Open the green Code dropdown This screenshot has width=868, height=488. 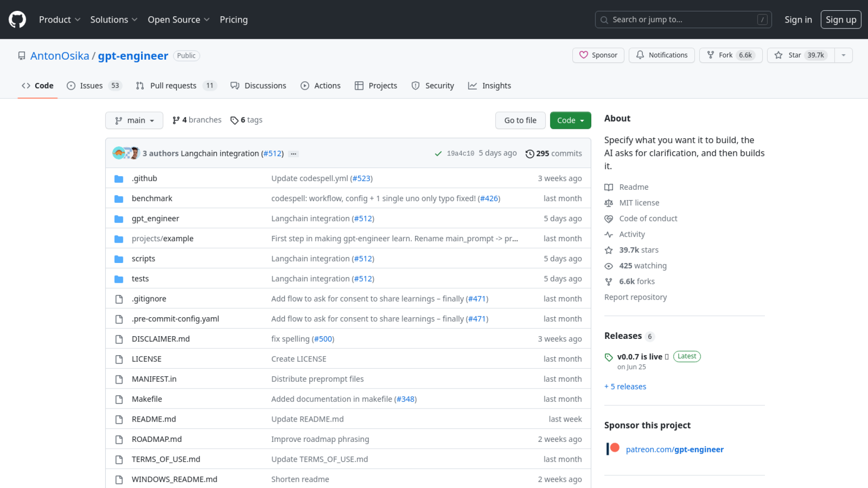[570, 120]
